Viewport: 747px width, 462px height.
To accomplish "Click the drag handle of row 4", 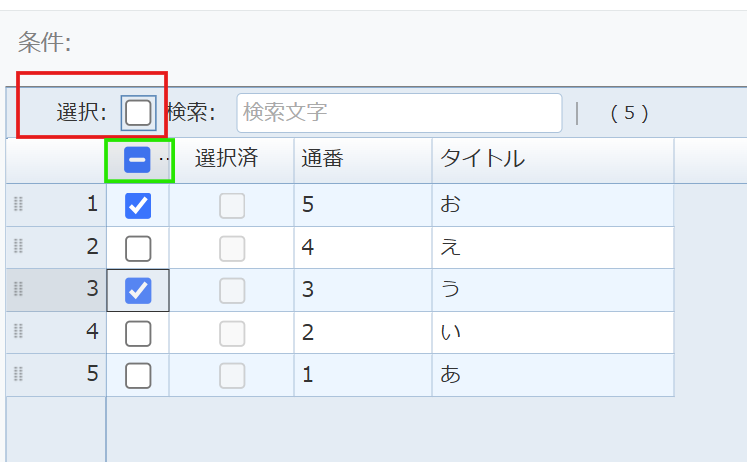I will (18, 331).
